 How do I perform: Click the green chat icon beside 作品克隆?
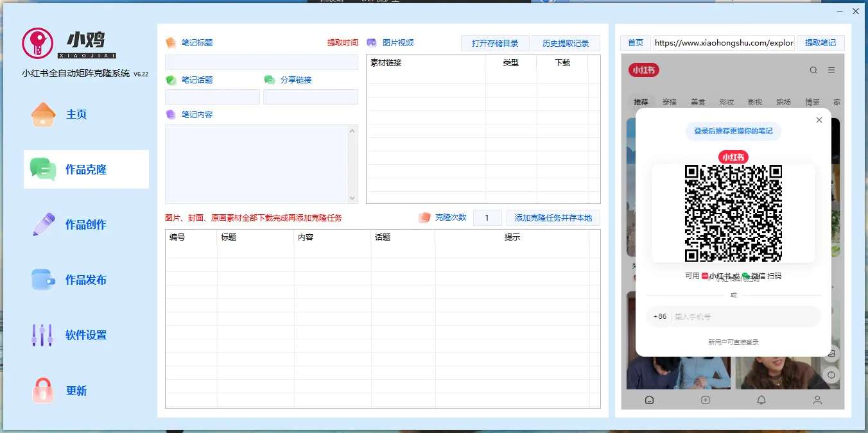pos(43,169)
